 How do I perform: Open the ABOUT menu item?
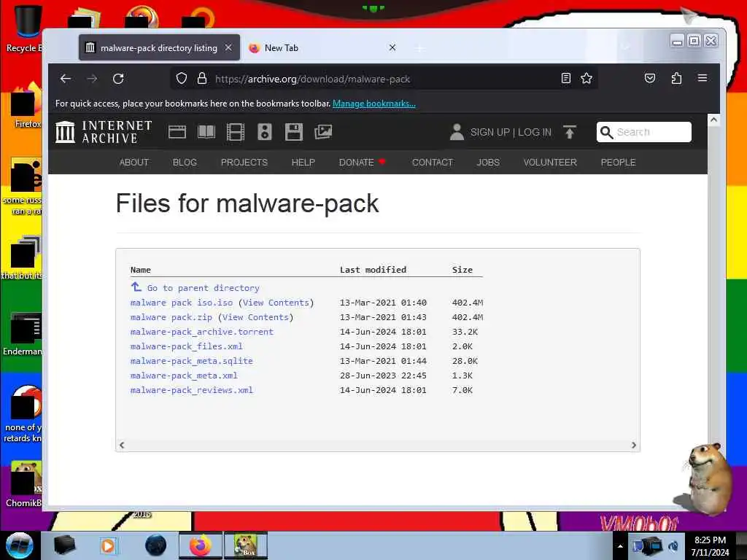[134, 163]
